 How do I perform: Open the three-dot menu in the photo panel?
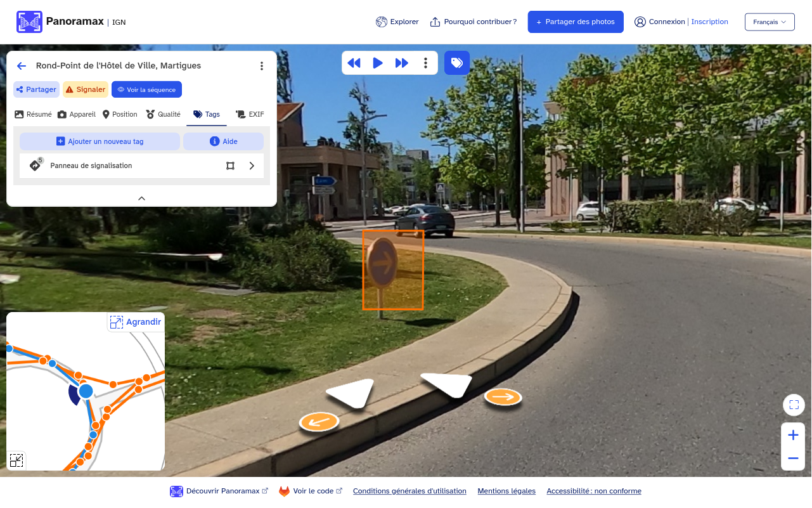[262, 66]
